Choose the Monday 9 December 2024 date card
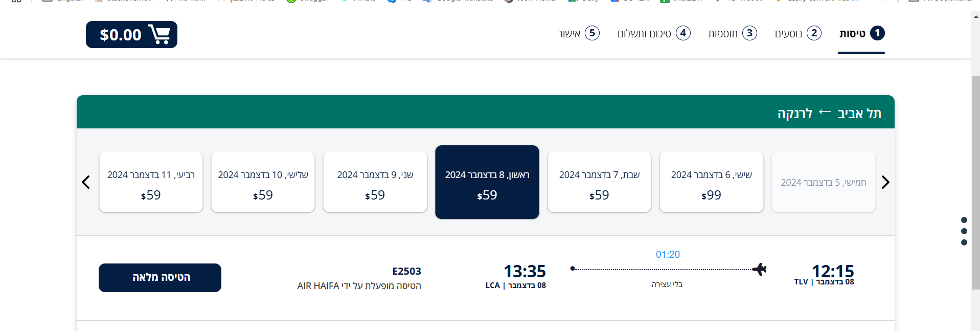 [375, 182]
